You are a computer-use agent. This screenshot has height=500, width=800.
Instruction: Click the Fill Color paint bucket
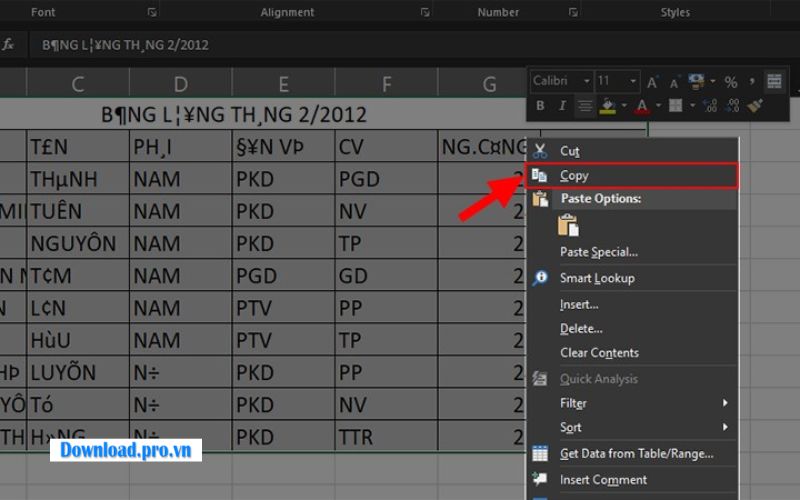click(x=607, y=106)
